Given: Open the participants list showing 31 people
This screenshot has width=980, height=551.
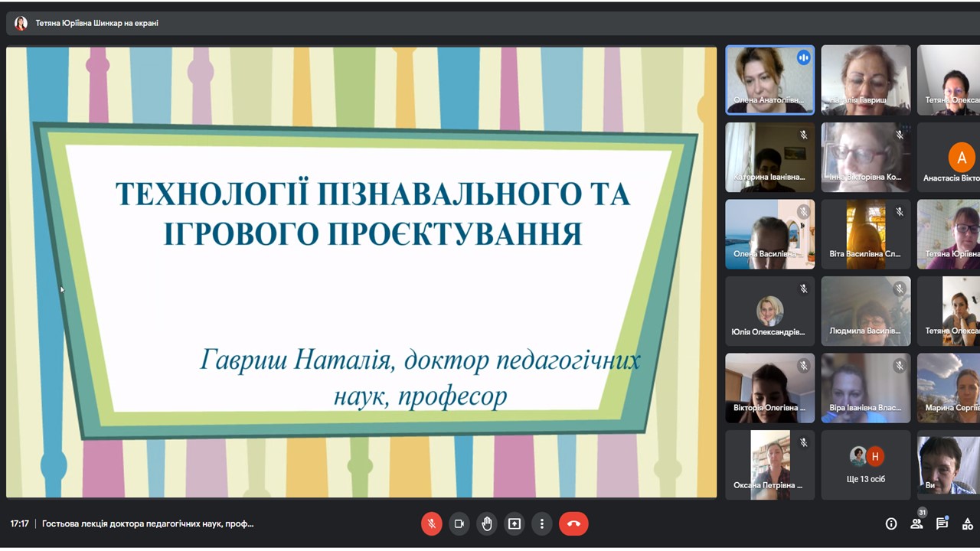Looking at the screenshot, I should coord(916,523).
